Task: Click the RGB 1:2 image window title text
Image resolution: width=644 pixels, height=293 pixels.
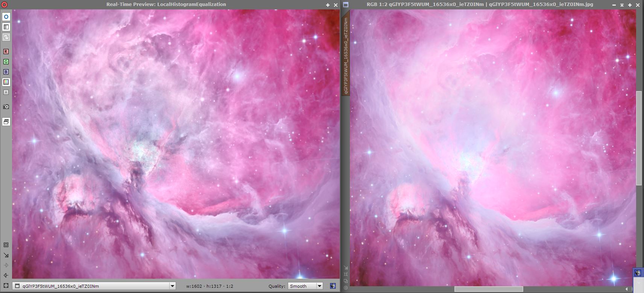Action: 480,5
